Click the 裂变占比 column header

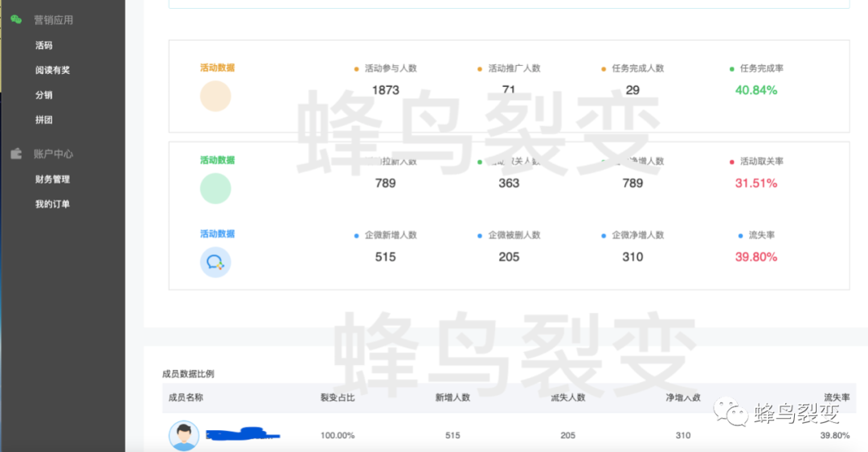337,397
